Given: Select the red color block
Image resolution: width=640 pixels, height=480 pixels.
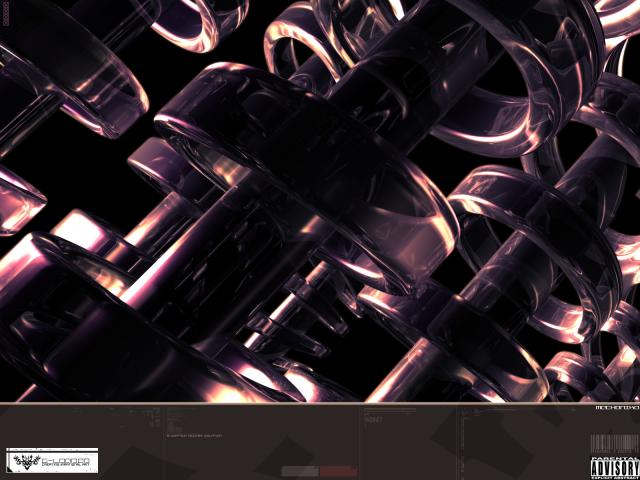Looking at the screenshot, I should click(x=338, y=471).
